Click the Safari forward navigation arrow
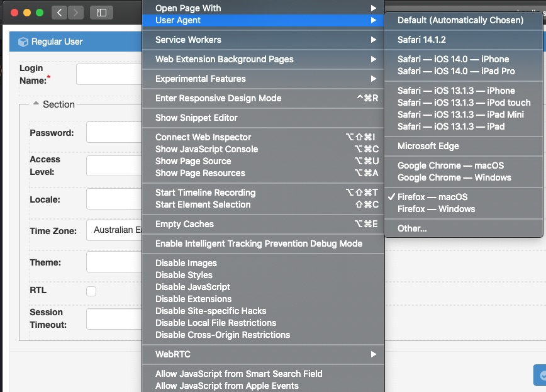546x392 pixels. 75,13
